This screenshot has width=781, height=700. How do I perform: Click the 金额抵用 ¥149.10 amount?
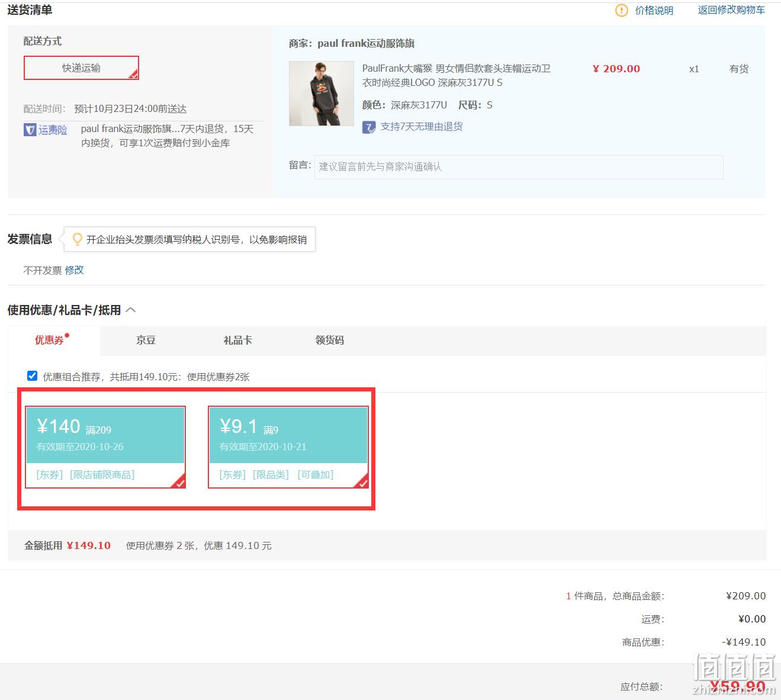pos(89,545)
